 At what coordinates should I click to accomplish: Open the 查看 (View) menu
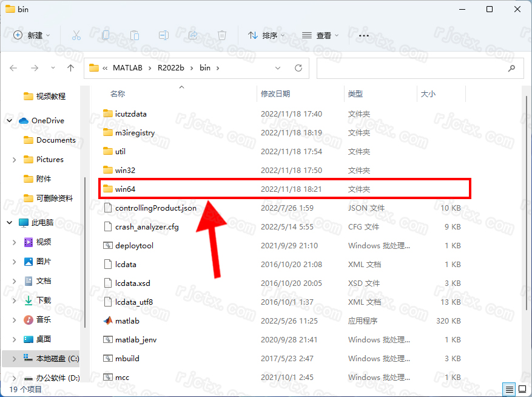pos(320,35)
